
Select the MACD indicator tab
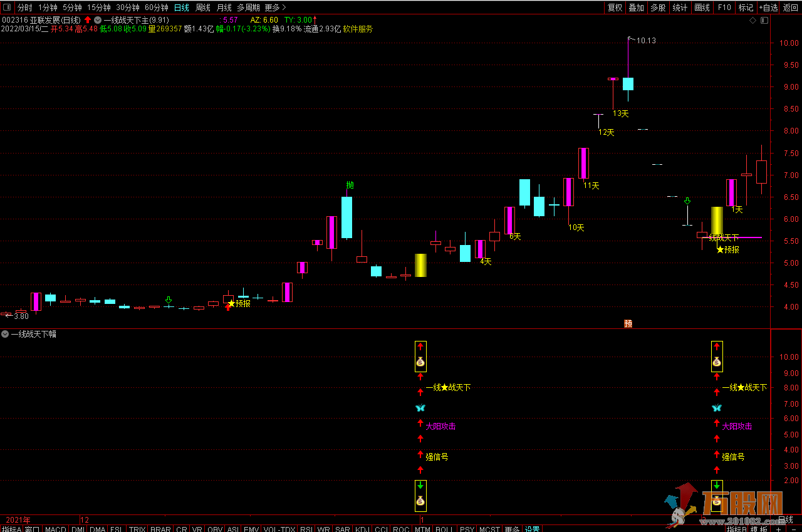coord(55,529)
